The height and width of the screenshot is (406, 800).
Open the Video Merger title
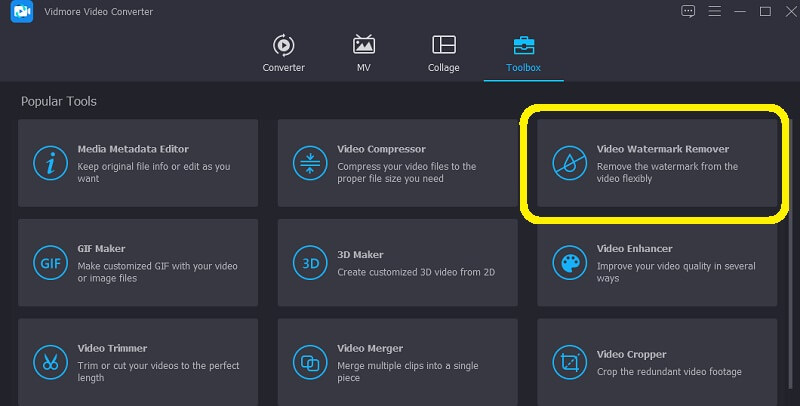click(x=370, y=348)
